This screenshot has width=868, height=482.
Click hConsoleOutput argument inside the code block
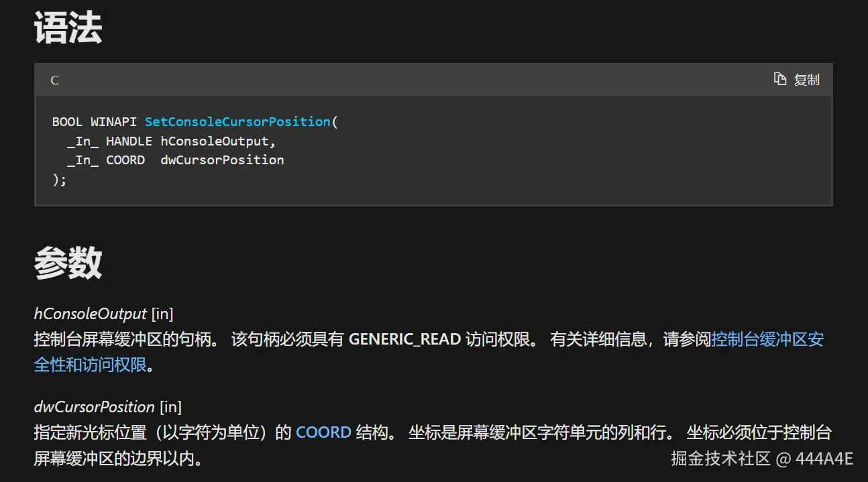click(215, 141)
